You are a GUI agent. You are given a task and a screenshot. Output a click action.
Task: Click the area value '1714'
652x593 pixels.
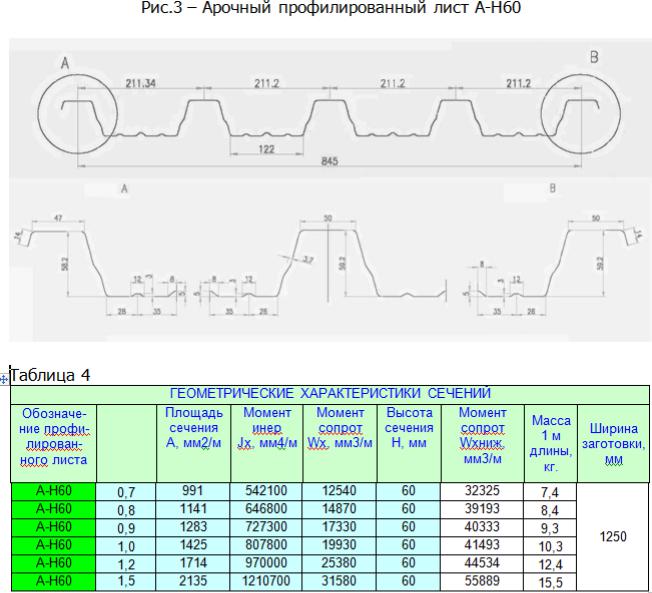[x=193, y=563]
